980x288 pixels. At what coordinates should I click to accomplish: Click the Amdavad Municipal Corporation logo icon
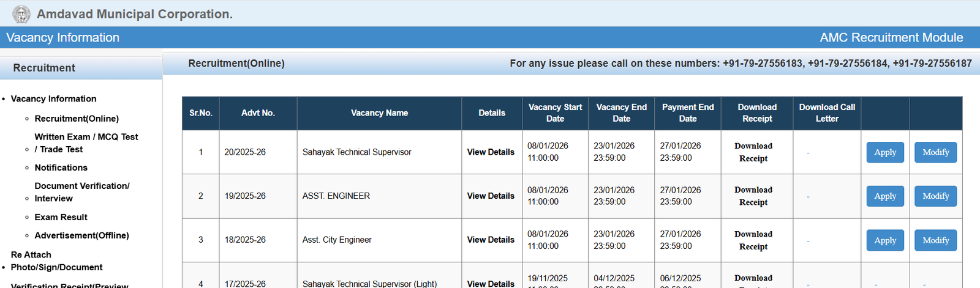point(21,14)
